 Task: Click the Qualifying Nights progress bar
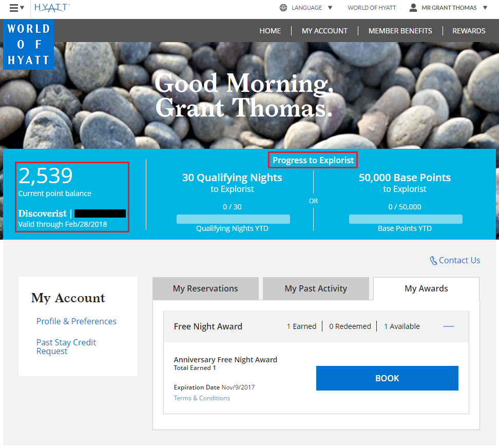(233, 219)
